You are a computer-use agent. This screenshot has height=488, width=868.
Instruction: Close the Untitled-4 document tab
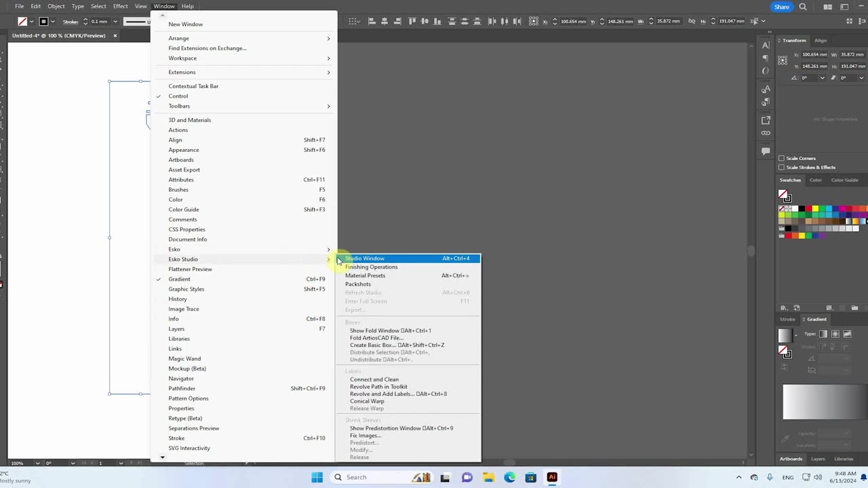(x=115, y=35)
